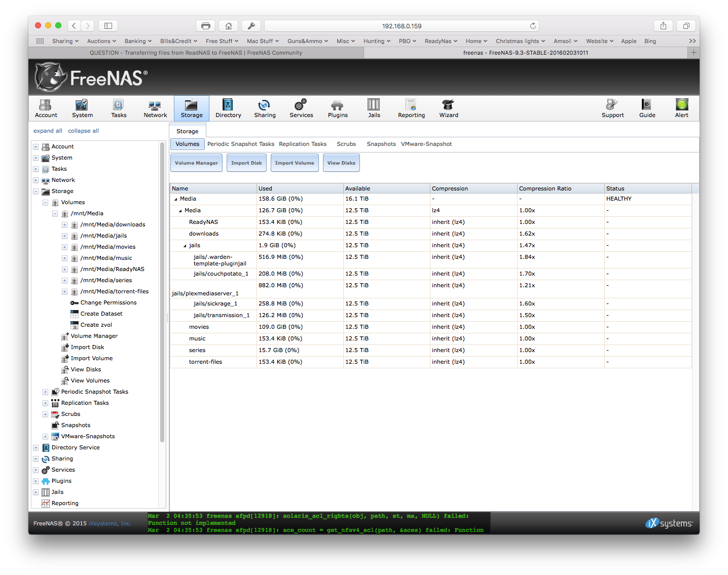This screenshot has width=728, height=575.
Task: Open a new Safari tab
Action: click(x=694, y=53)
